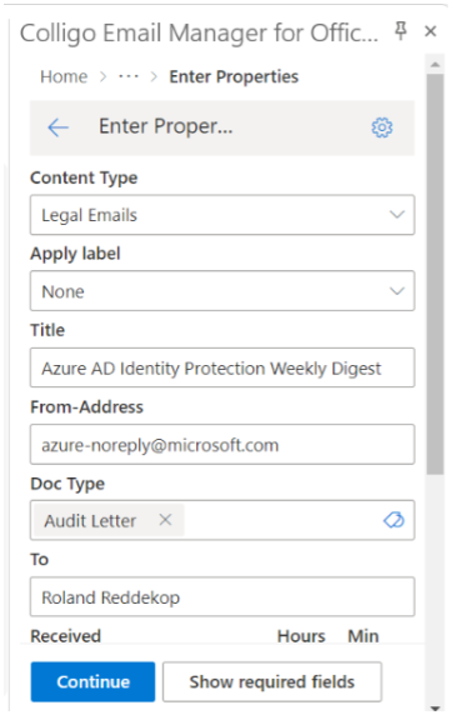Remove the Audit Letter tag
The image size is (453, 715).
[x=165, y=519]
